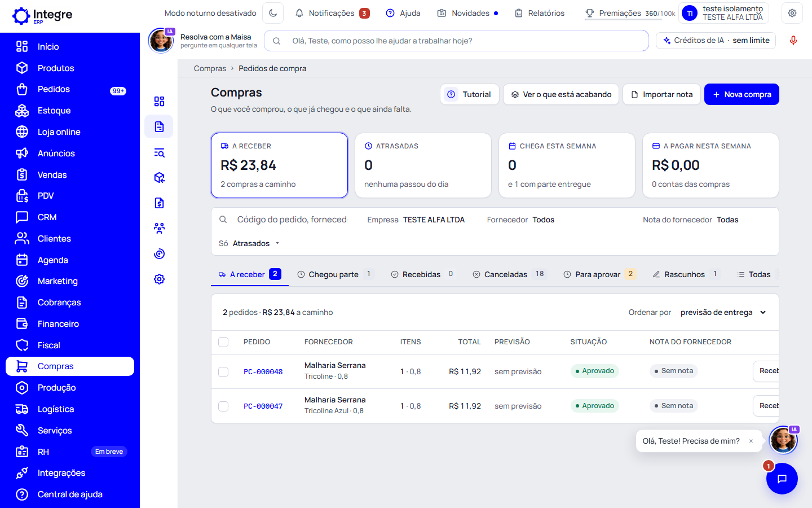812x508 pixels.
Task: Switch to Canceladas tab
Action: [x=509, y=274]
